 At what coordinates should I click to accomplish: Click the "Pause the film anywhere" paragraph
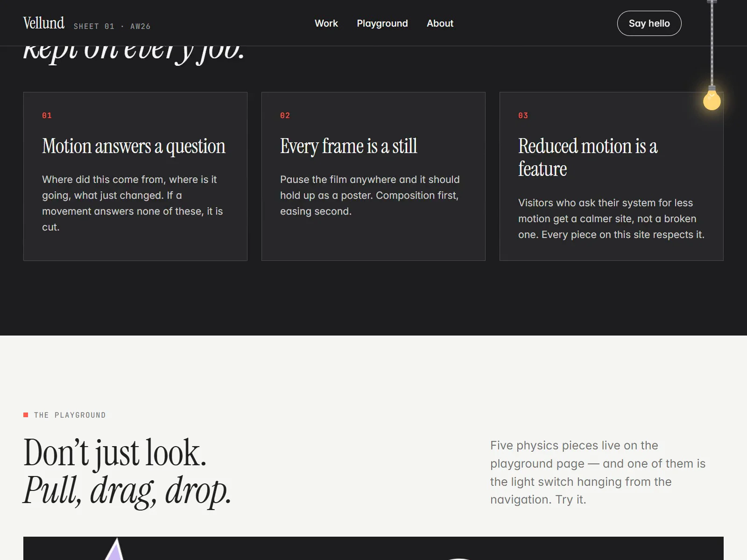pyautogui.click(x=370, y=196)
